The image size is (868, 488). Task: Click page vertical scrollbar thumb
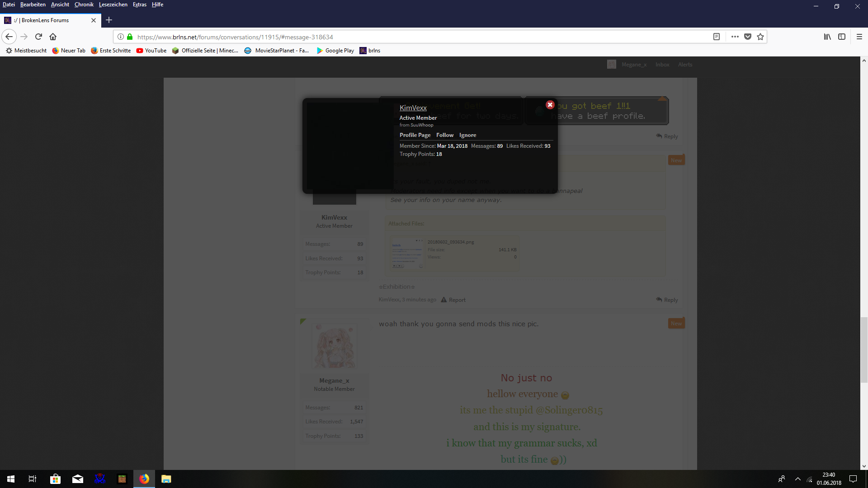click(x=864, y=350)
